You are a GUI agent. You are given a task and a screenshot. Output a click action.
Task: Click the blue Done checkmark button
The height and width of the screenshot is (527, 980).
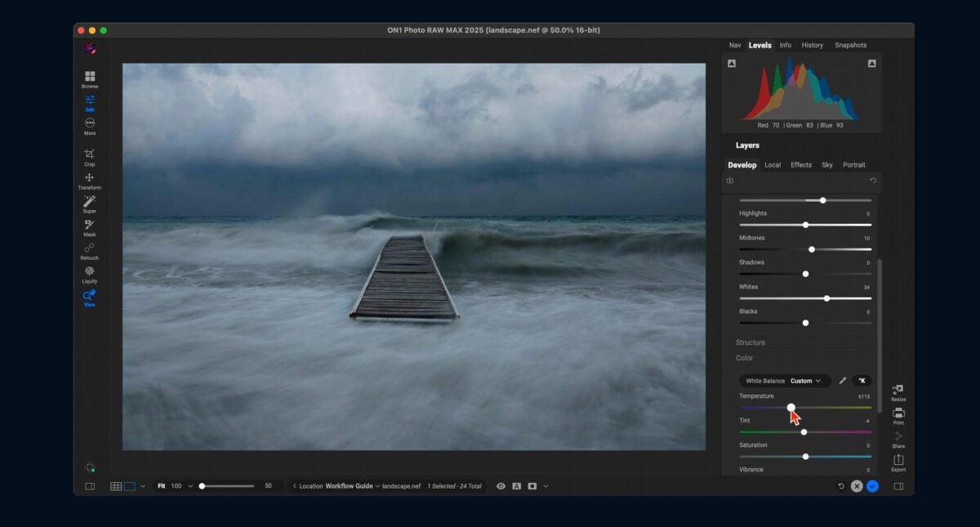pyautogui.click(x=872, y=486)
